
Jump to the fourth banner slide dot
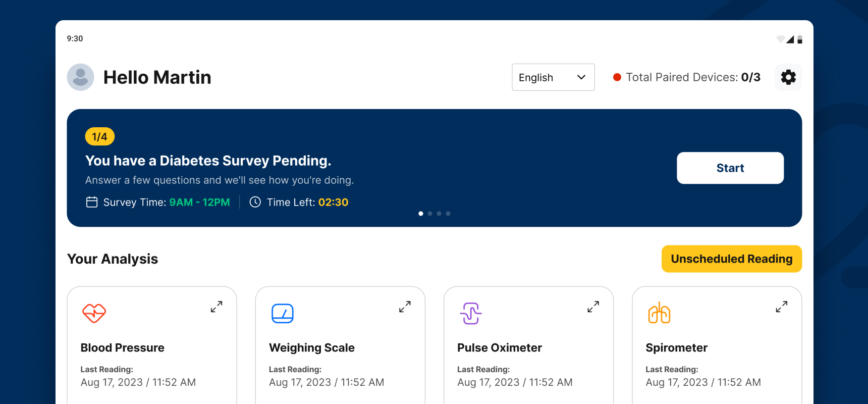pos(448,214)
